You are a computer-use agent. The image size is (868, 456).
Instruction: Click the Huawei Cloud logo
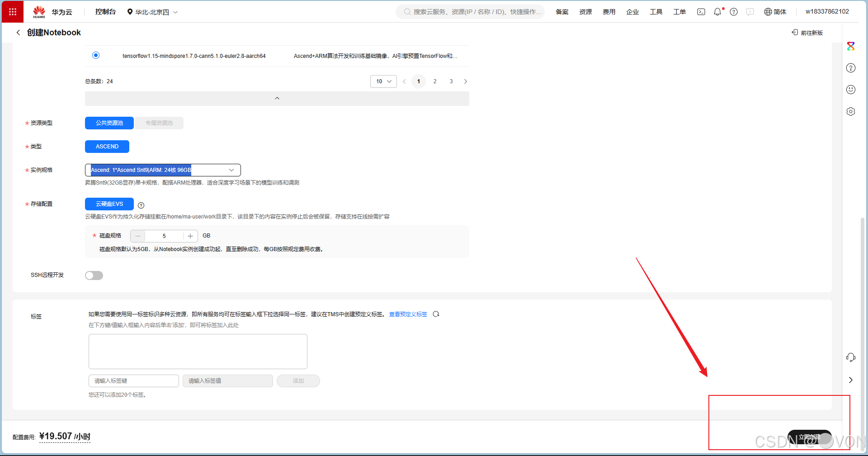[x=52, y=12]
